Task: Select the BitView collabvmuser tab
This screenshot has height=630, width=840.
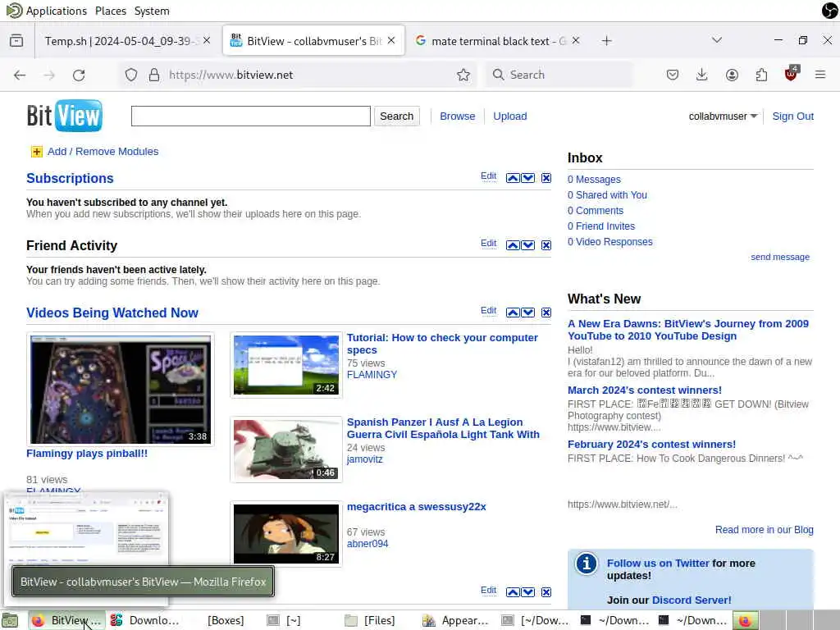Action: [313, 41]
